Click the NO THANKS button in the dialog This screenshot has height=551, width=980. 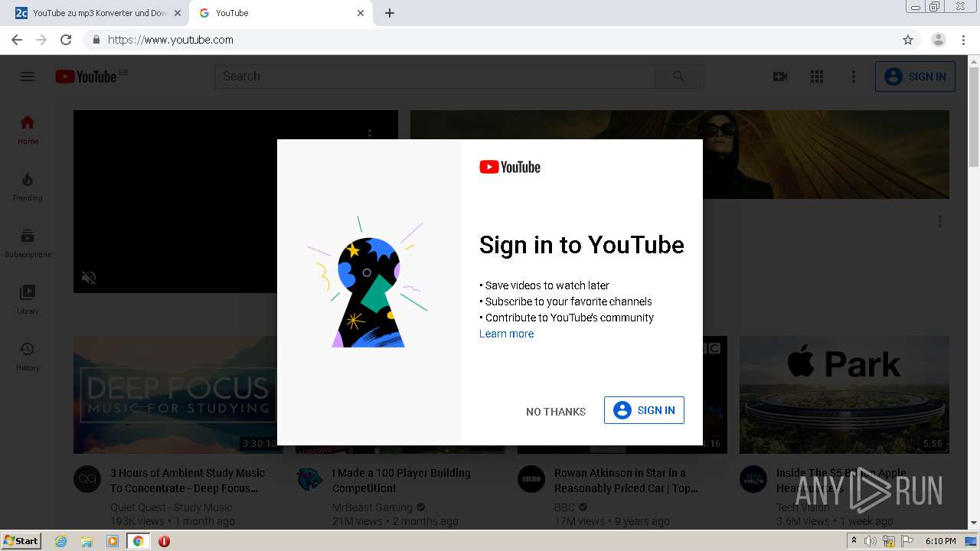pos(556,412)
